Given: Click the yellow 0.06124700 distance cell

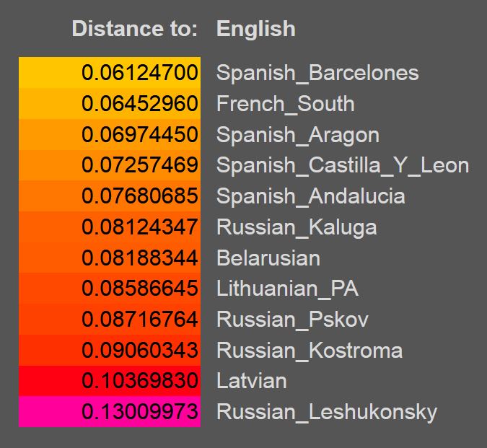Looking at the screenshot, I should [110, 73].
